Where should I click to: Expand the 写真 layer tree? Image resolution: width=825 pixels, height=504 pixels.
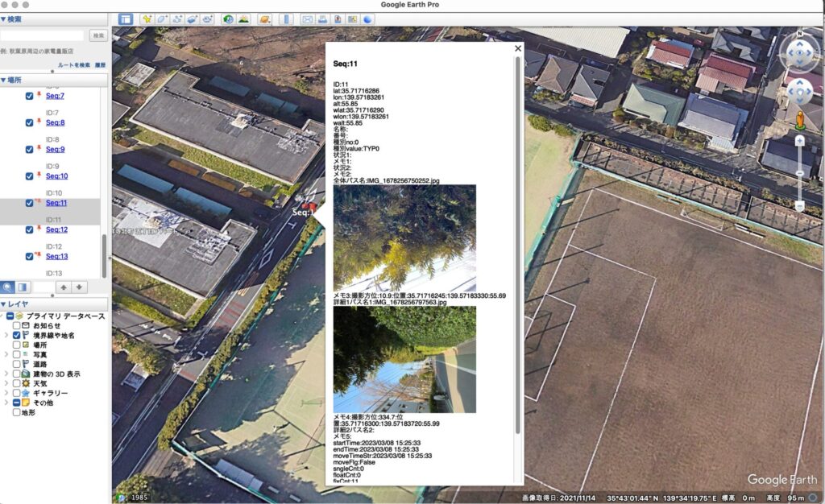(x=6, y=355)
